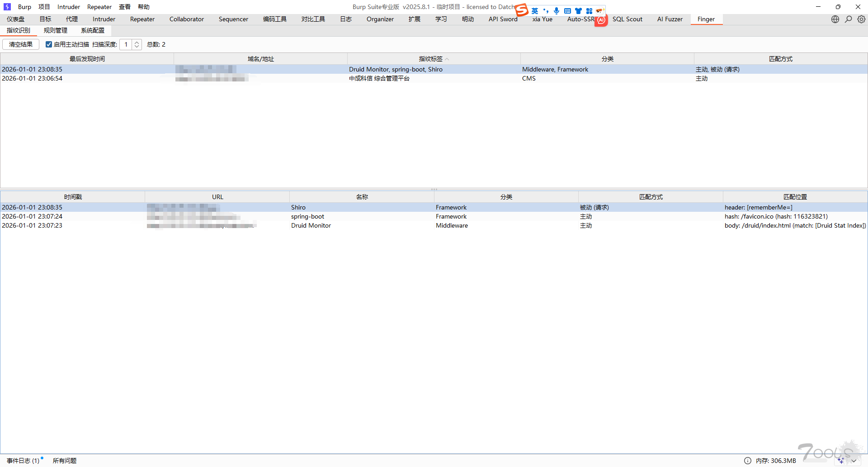Image resolution: width=868 pixels, height=467 pixels.
Task: Disable the 启用主动扫描 checkbox
Action: tap(49, 44)
